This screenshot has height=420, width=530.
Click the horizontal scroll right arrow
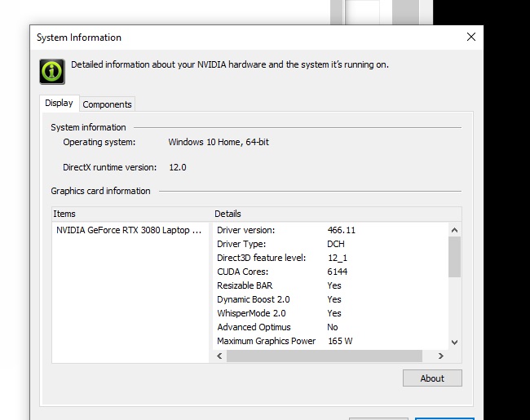(x=440, y=356)
